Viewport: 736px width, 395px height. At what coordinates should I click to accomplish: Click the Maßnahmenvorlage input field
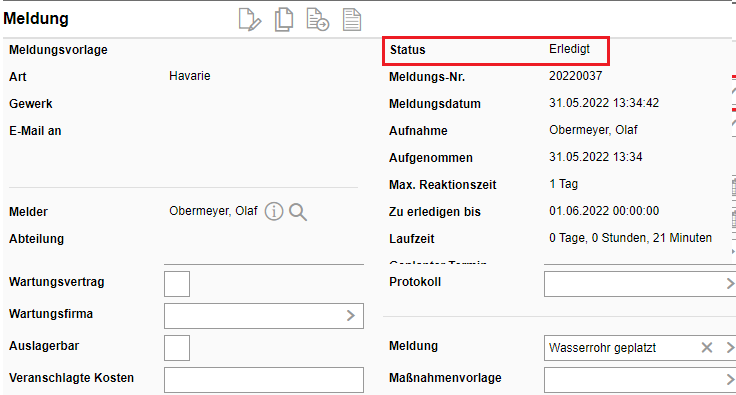(x=640, y=380)
